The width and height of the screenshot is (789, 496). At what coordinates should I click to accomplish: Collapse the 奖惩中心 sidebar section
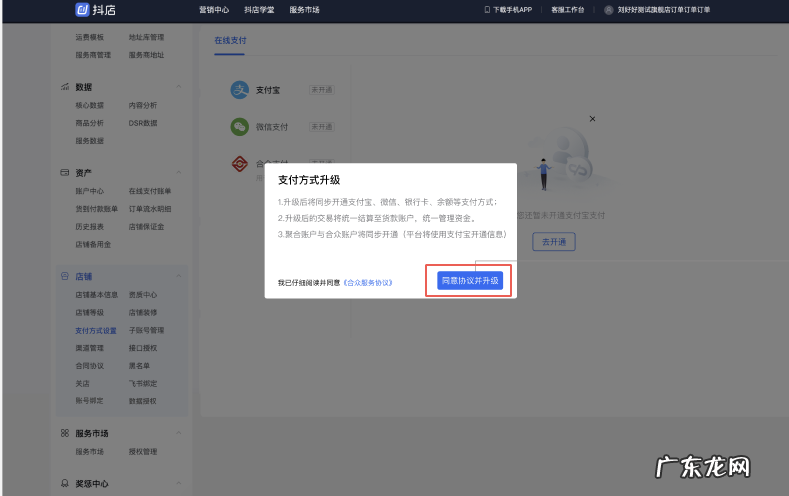179,483
